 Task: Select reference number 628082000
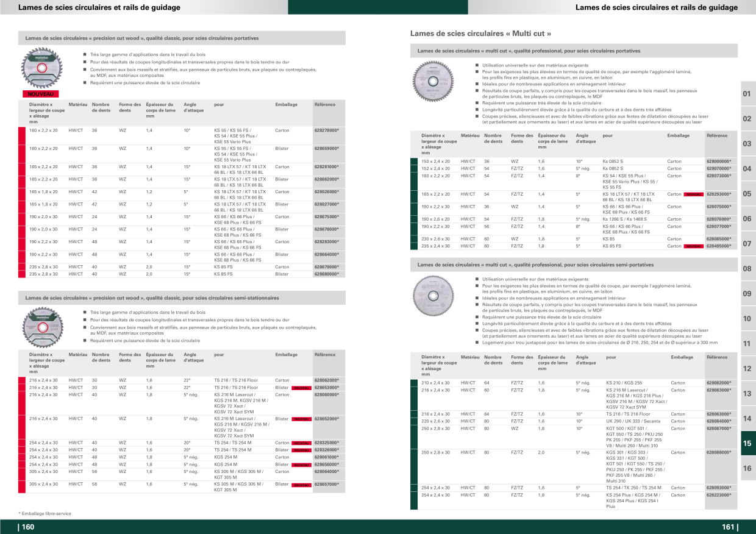719,382
